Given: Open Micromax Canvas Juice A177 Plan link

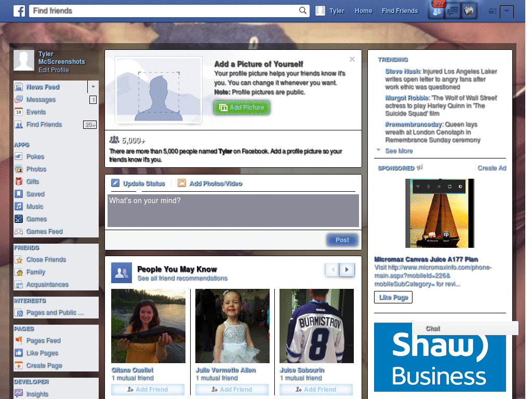Looking at the screenshot, I should [426, 260].
